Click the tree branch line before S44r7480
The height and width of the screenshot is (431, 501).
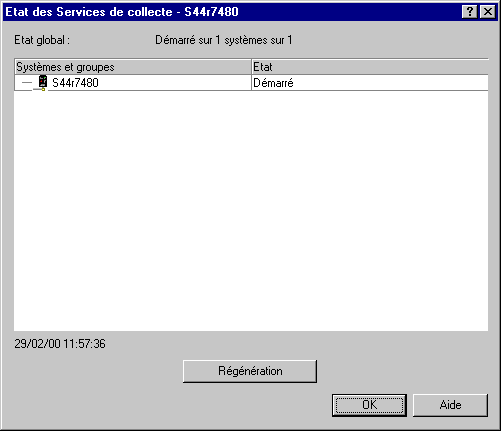[27, 83]
